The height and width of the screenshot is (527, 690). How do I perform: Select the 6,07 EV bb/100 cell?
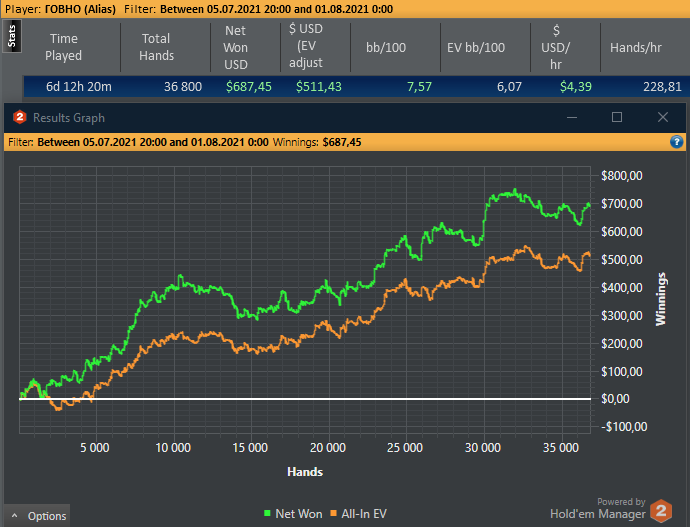coord(509,86)
